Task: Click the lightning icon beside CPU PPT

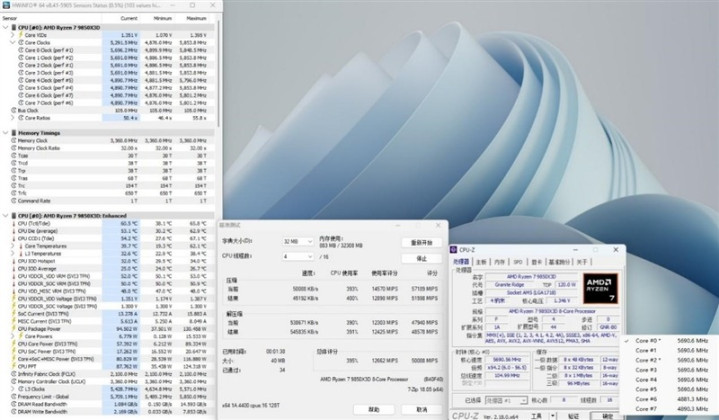Action: [14, 366]
